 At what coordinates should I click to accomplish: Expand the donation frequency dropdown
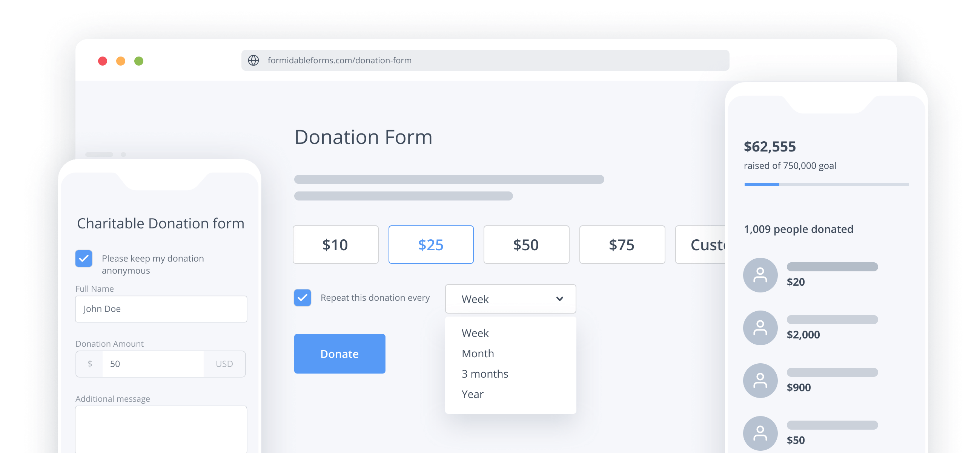coord(510,298)
